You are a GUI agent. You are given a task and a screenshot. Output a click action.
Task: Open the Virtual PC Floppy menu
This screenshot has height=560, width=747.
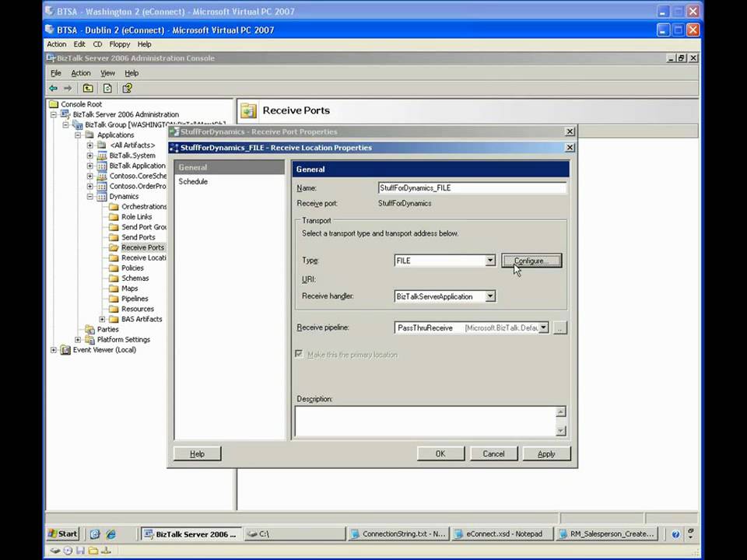click(x=119, y=44)
